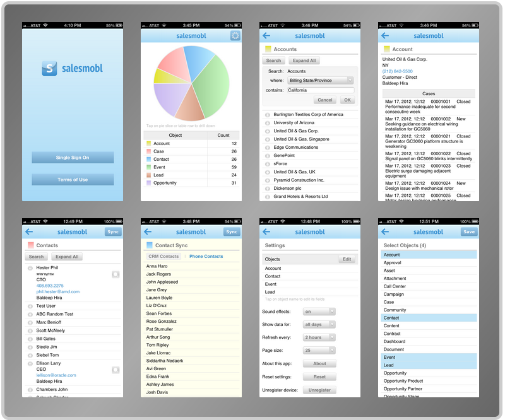Tap Save on Select Objects screen

tap(469, 231)
